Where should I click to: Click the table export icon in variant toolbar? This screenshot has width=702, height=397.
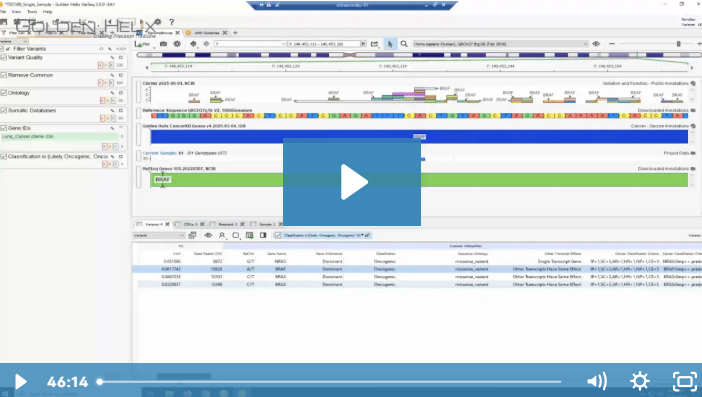249,235
